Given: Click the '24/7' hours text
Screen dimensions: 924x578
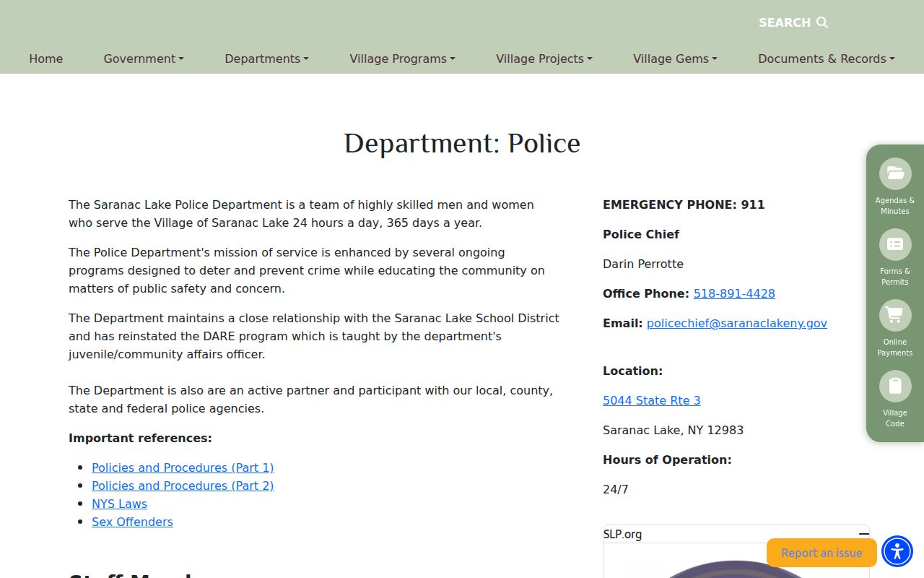Looking at the screenshot, I should click(616, 489).
